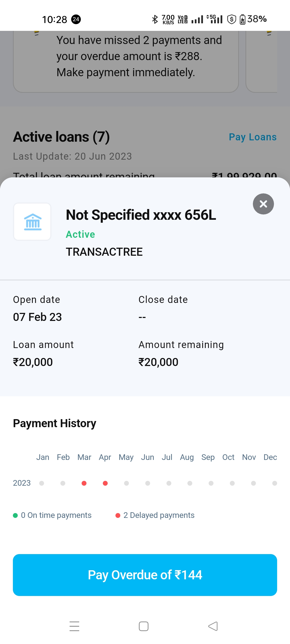Close the loan details sheet
This screenshot has height=644, width=290.
(x=263, y=204)
